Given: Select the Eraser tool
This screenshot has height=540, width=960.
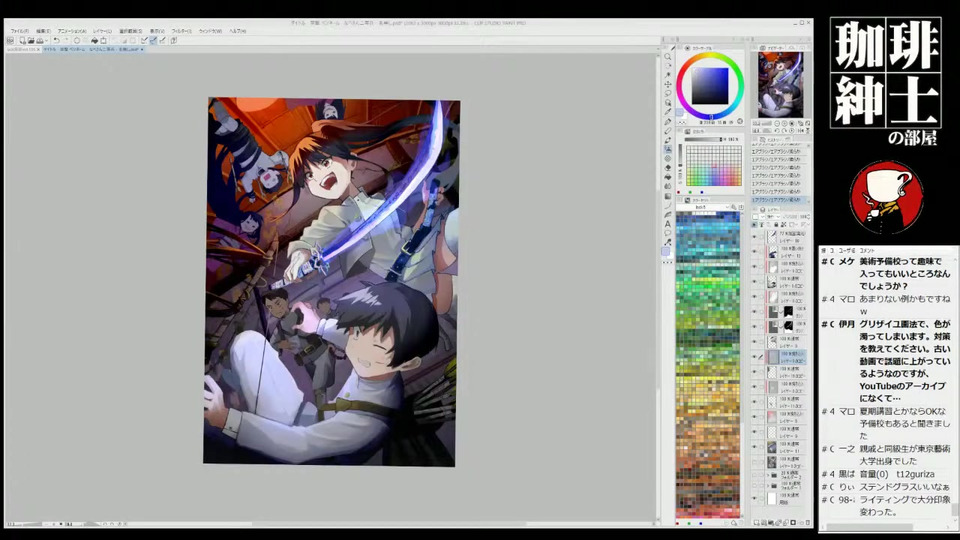Looking at the screenshot, I should (x=668, y=168).
